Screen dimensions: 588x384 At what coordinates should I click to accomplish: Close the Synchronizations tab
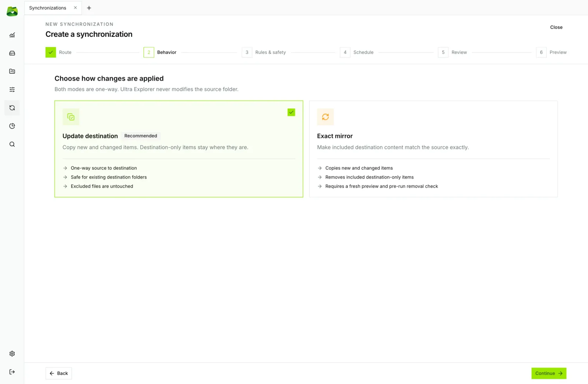point(75,8)
